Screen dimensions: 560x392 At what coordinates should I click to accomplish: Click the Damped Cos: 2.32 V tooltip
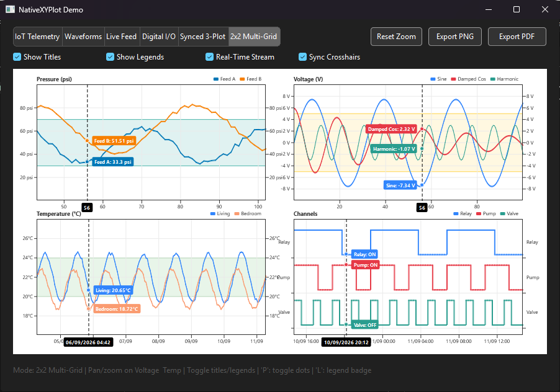(391, 129)
